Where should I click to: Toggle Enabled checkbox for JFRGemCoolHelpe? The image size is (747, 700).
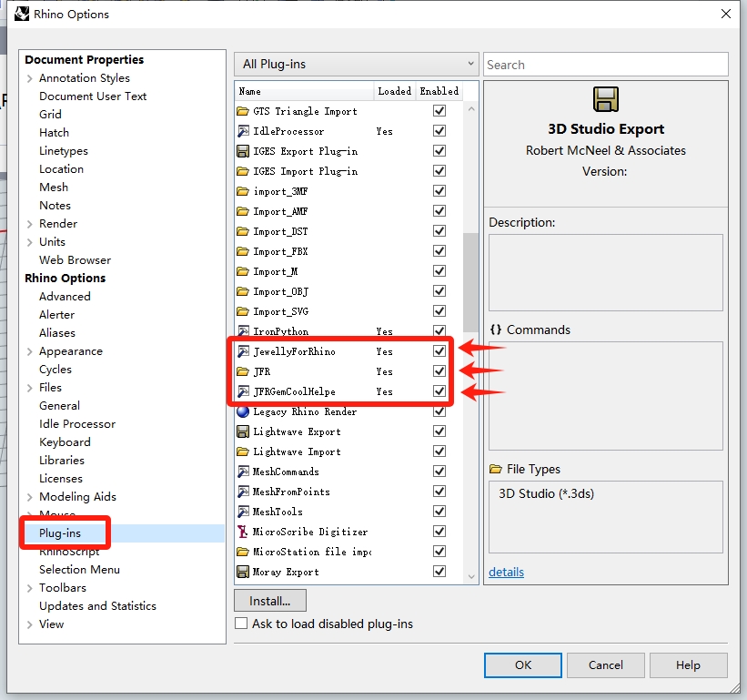[x=439, y=391]
